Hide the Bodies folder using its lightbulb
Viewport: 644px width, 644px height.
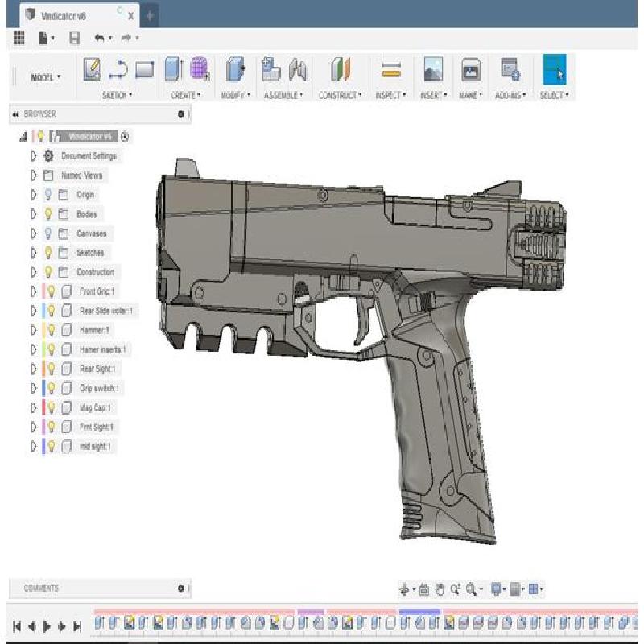tap(48, 214)
